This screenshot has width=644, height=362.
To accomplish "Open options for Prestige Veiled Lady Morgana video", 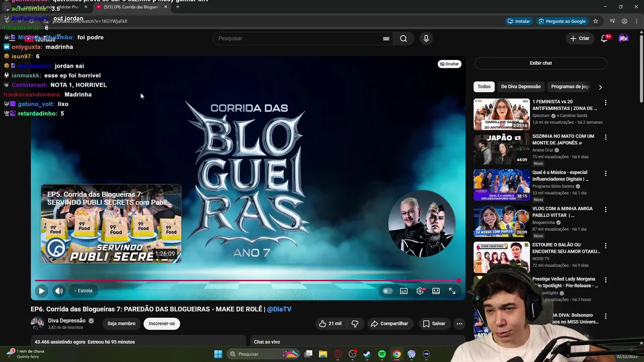I will point(605,280).
